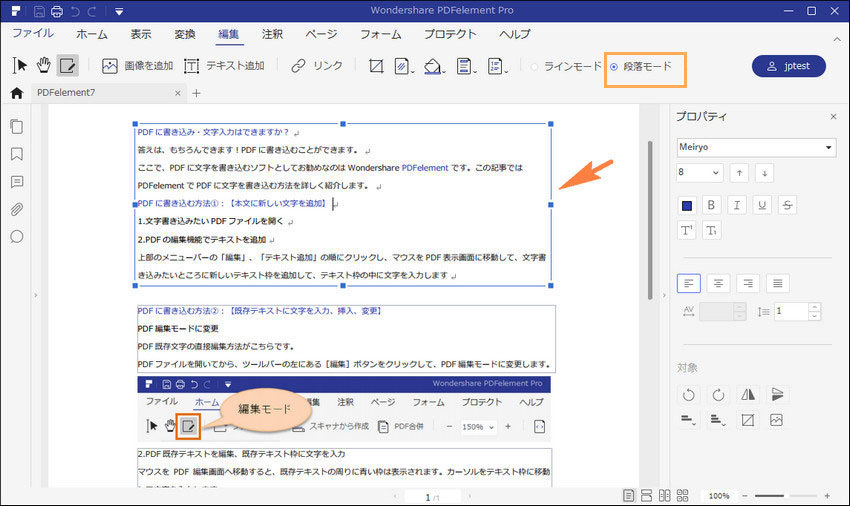Click the page number input field
Screen dimensions: 850x506
pos(432,497)
